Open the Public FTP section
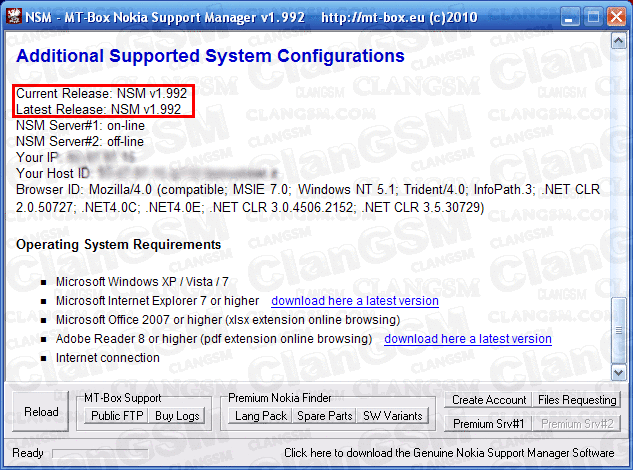Screen dimensions: 633x470 click(117, 415)
